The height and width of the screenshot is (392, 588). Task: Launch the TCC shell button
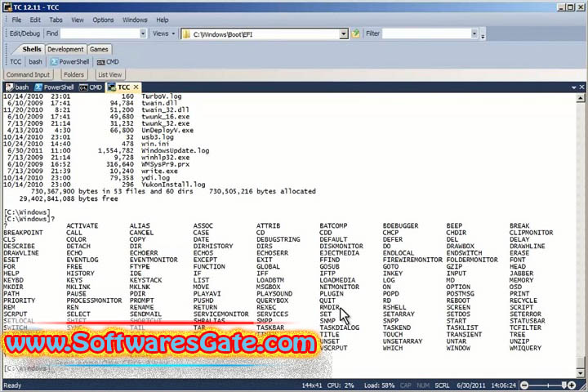(x=16, y=62)
